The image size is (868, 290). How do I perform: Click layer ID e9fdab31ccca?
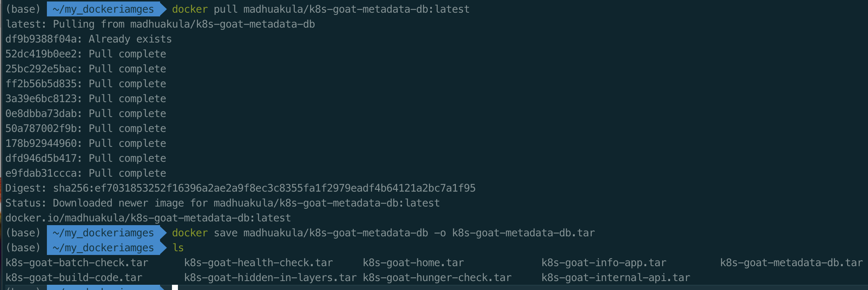41,173
